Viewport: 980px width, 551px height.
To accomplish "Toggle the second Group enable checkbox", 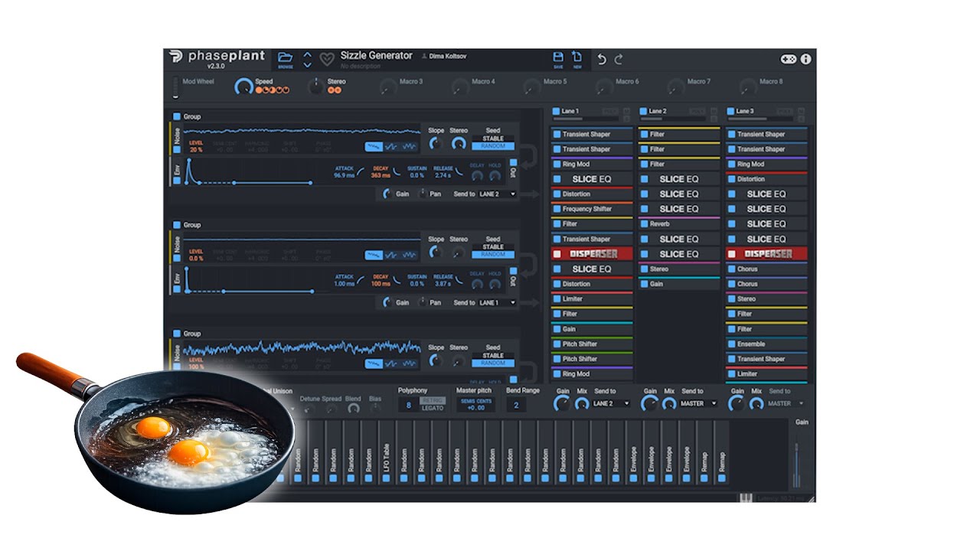I will tap(177, 225).
